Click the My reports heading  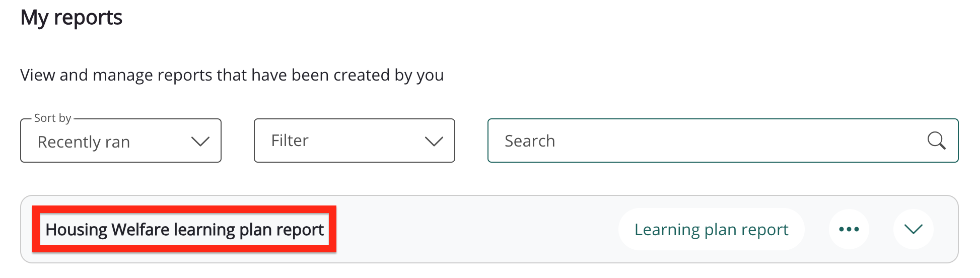pos(72,18)
